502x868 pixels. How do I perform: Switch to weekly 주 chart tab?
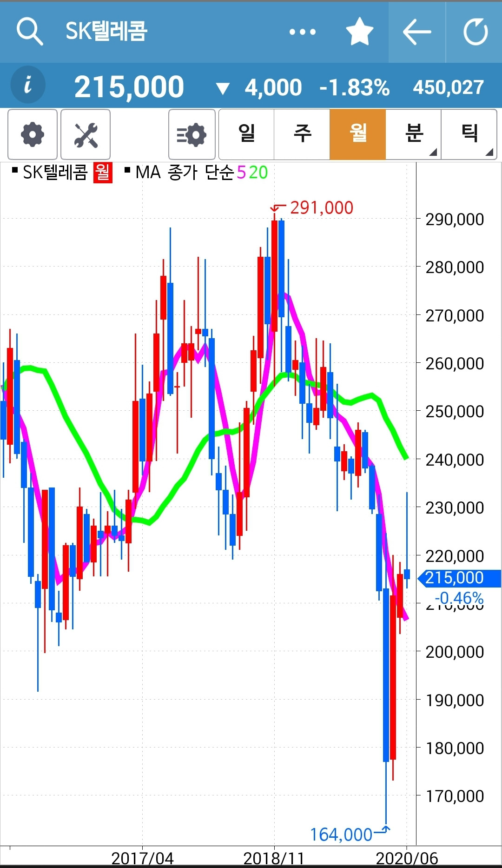(302, 134)
